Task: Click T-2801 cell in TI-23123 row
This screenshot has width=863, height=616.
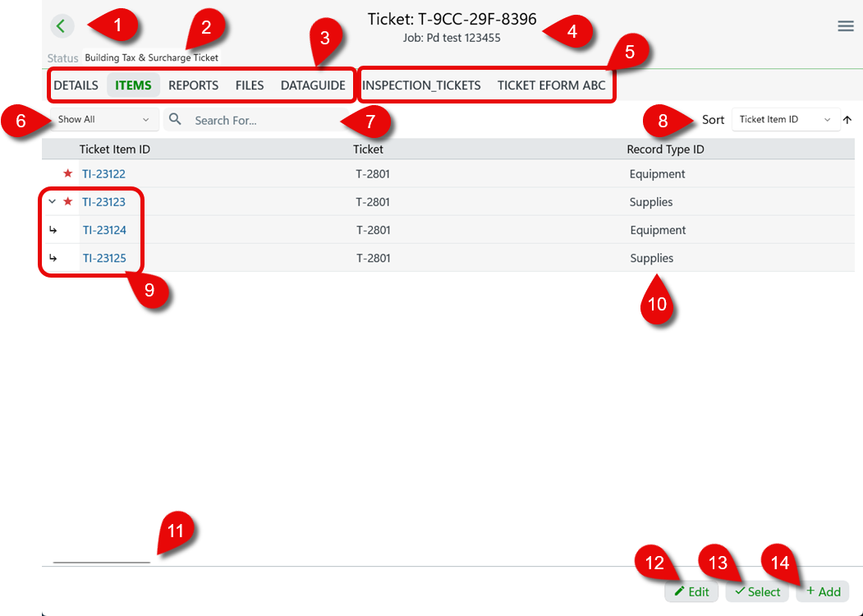Action: point(373,202)
